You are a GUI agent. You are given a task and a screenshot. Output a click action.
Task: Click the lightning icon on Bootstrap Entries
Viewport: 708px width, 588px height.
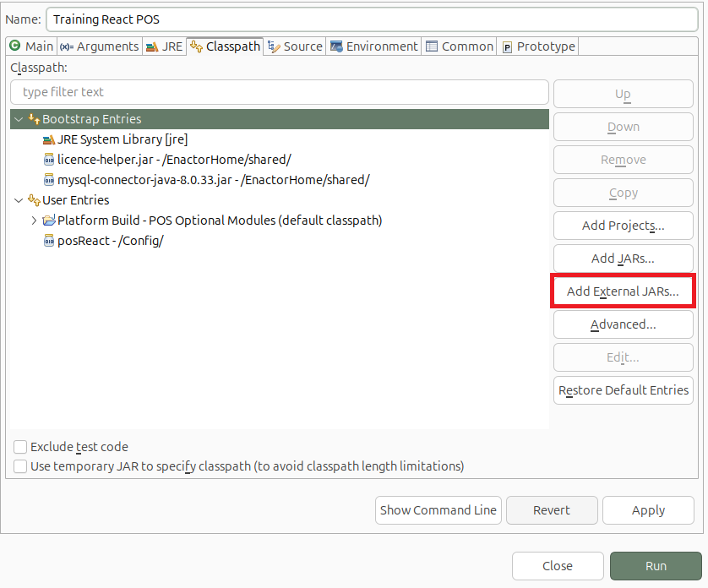[x=35, y=118]
